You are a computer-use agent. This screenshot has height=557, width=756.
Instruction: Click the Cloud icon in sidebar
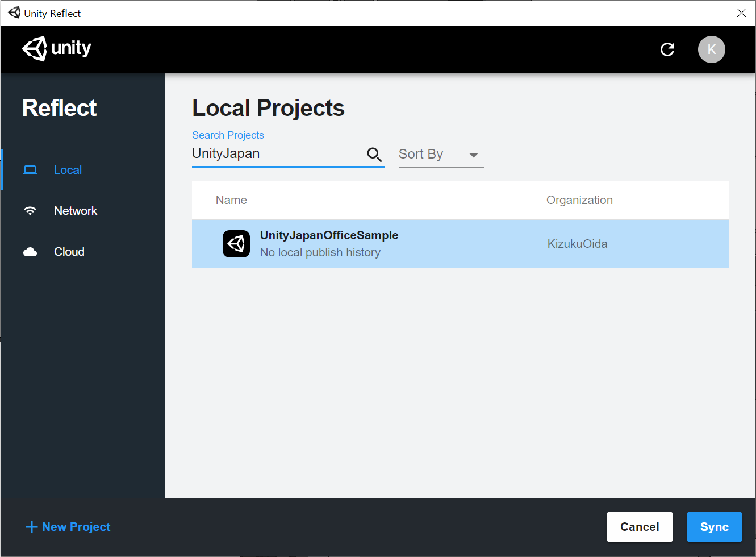tap(30, 252)
